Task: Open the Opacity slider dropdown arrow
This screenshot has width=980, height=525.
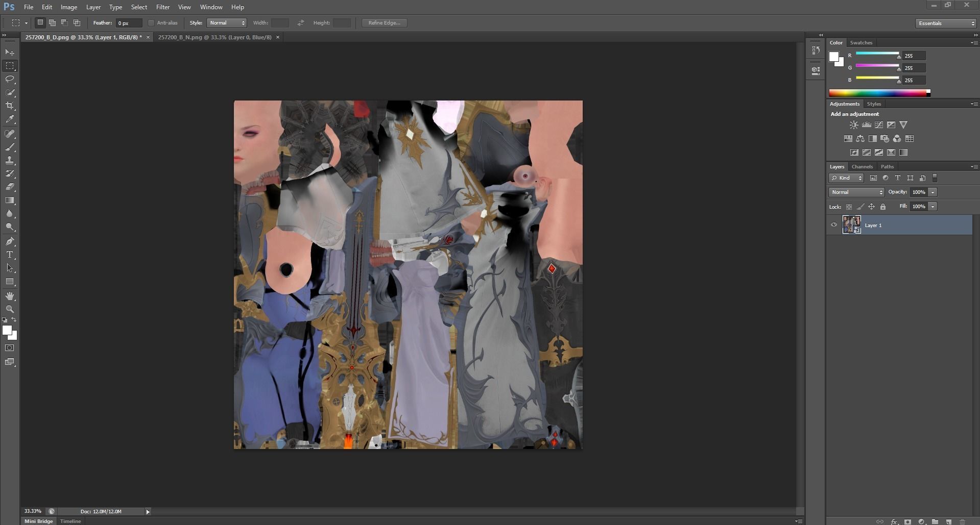Action: tap(933, 192)
